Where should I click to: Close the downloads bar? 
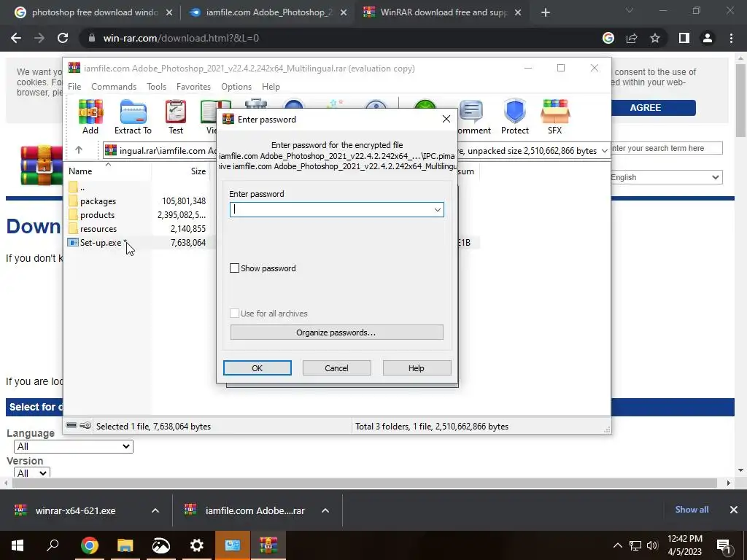click(734, 510)
